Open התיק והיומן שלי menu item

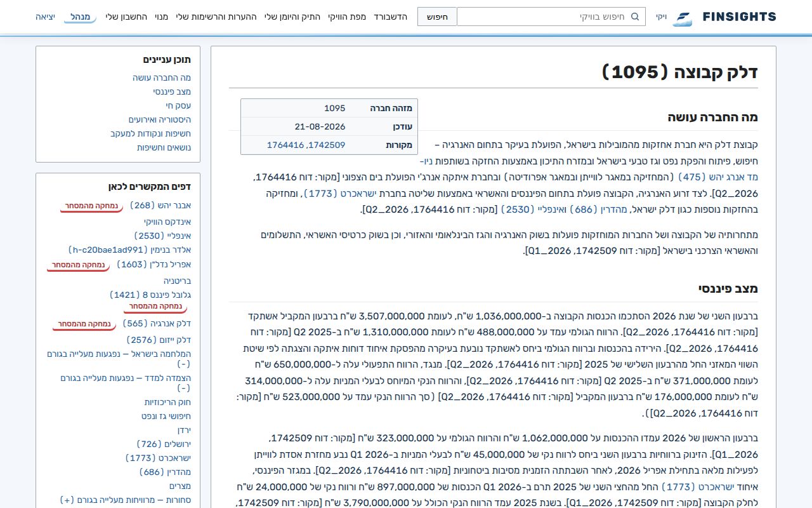tap(292, 17)
